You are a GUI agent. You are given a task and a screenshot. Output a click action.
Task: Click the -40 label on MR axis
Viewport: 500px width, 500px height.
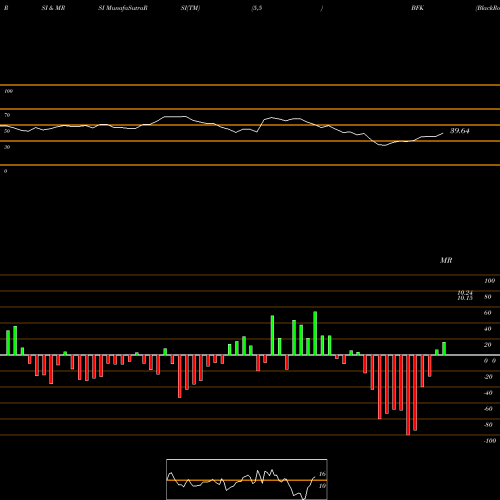[x=488, y=393]
